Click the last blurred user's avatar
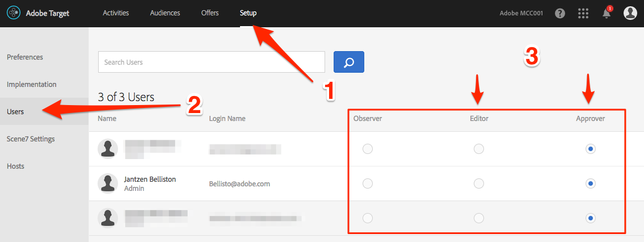The width and height of the screenshot is (644, 242). (108, 218)
